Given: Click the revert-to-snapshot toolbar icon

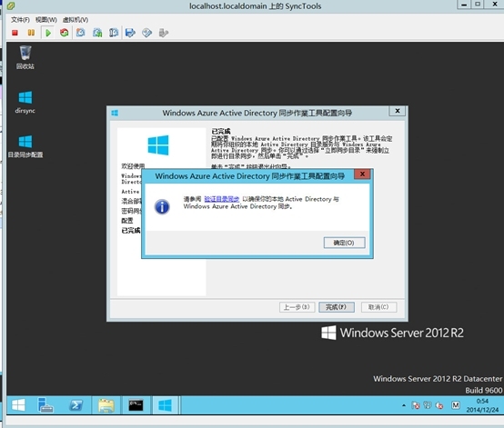Looking at the screenshot, I should click(97, 33).
